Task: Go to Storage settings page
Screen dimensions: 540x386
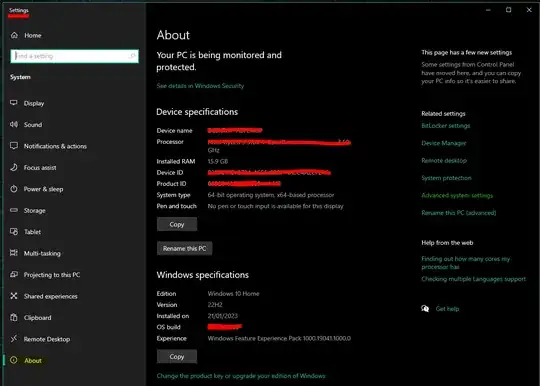Action: [34, 210]
